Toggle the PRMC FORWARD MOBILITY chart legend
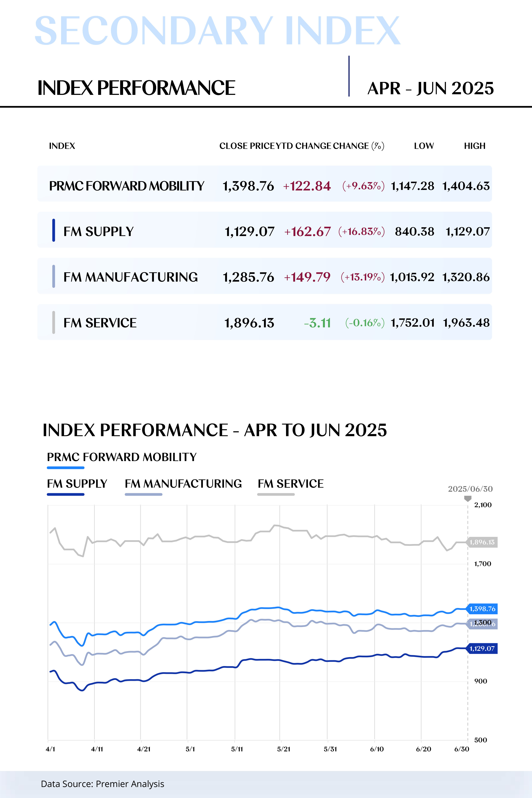532x798 pixels. pos(121,457)
